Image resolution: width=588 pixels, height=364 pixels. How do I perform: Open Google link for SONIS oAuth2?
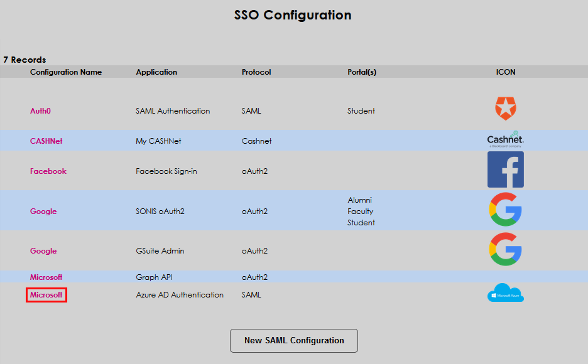coord(43,211)
